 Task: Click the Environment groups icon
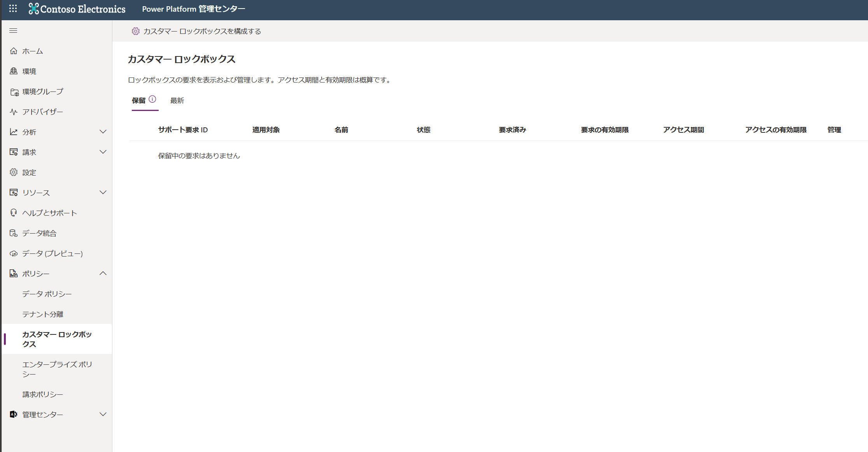point(14,92)
